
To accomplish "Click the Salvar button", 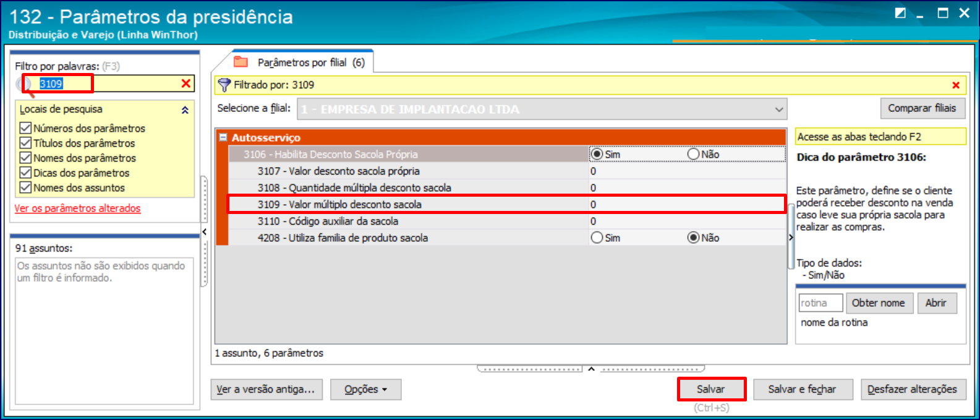I will tap(710, 389).
